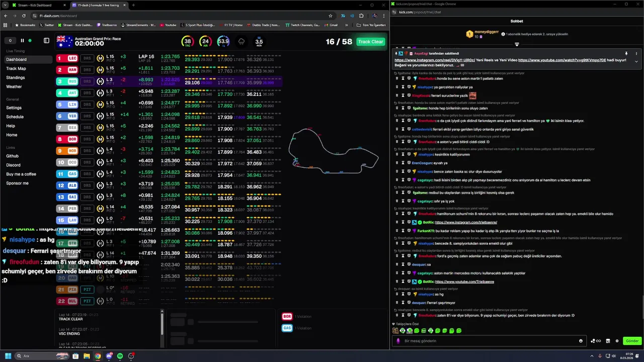This screenshot has width=644, height=362.
Task: Follow the Github link in sidebar
Action: coord(13,156)
